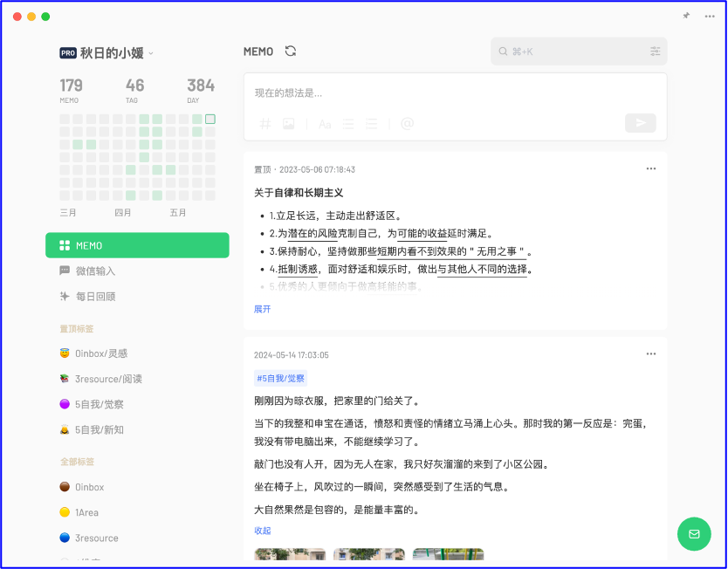Viewport: 728px width, 569px height.
Task: Open the Aa text formatting option
Action: point(325,124)
